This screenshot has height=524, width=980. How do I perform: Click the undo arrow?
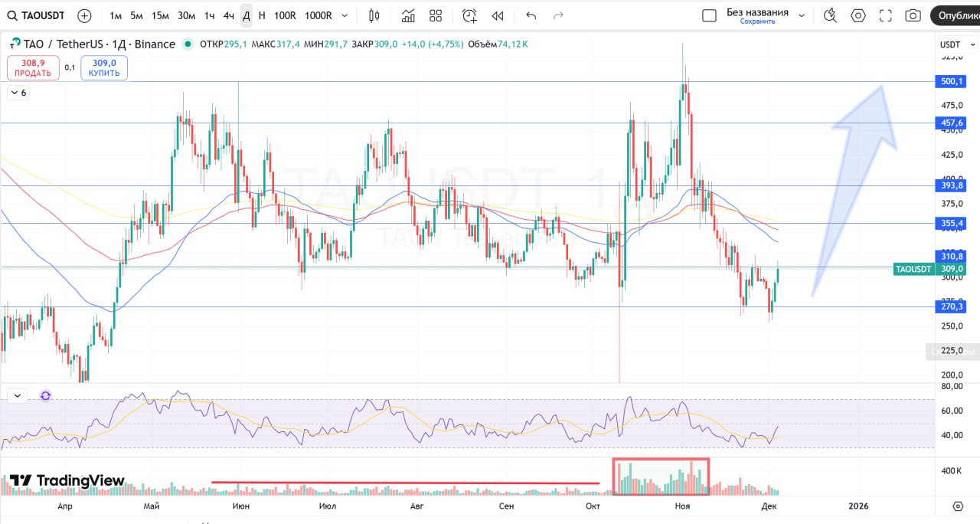pyautogui.click(x=531, y=15)
